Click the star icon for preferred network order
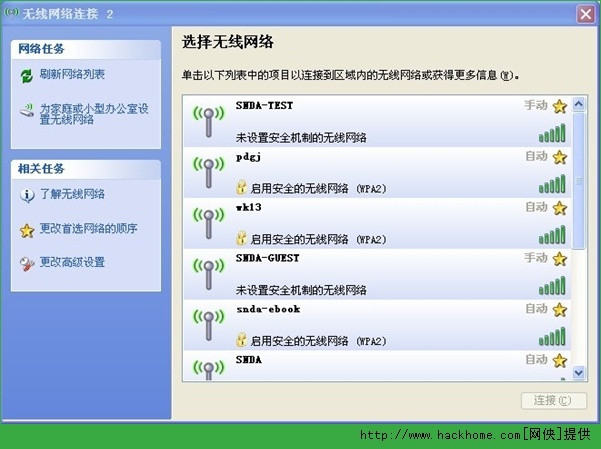Viewport: 601px width, 449px height. tap(27, 229)
